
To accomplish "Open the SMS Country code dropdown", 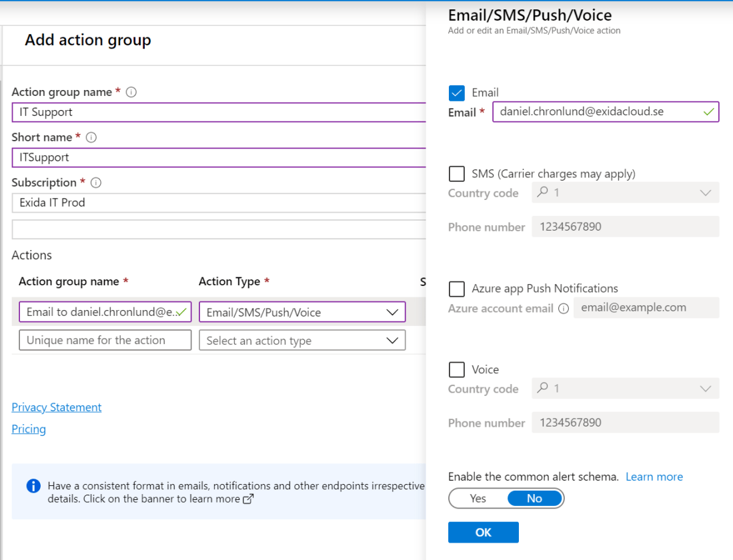I will [x=625, y=193].
